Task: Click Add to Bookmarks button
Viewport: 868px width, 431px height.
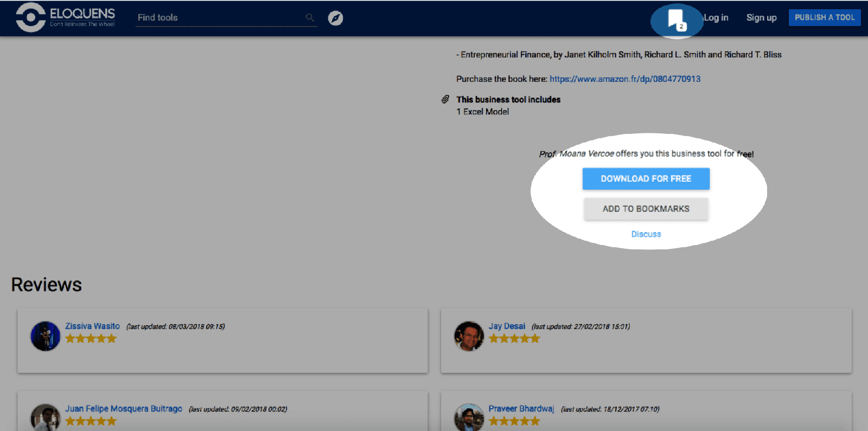Action: [646, 209]
